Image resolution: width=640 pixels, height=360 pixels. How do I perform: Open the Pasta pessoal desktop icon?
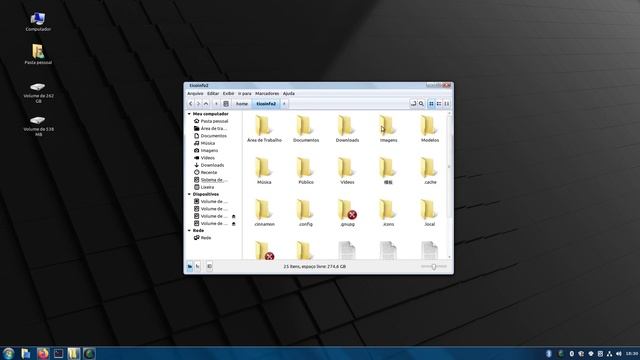click(38, 54)
